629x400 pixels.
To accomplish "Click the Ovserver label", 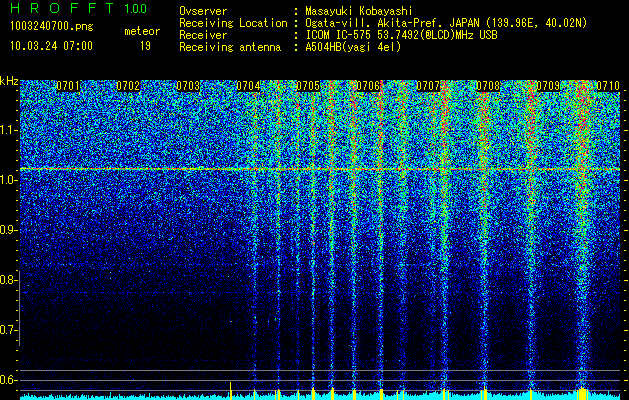I will [203, 11].
